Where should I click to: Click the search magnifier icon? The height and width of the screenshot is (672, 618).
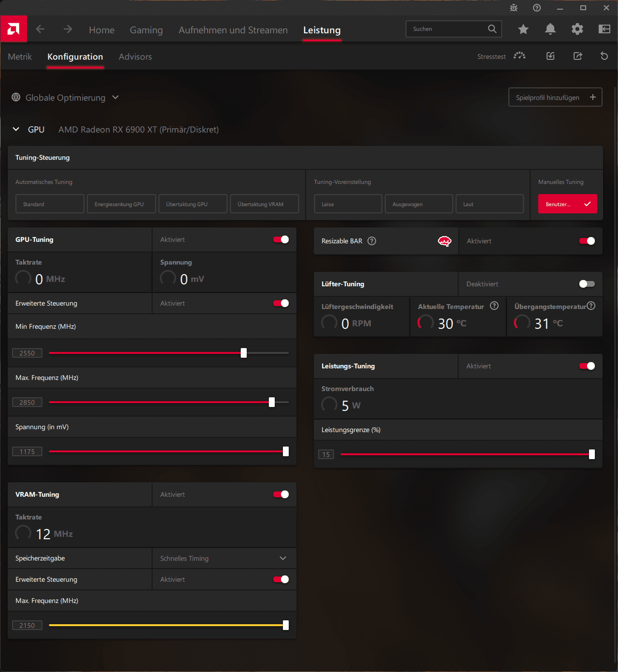(x=492, y=29)
